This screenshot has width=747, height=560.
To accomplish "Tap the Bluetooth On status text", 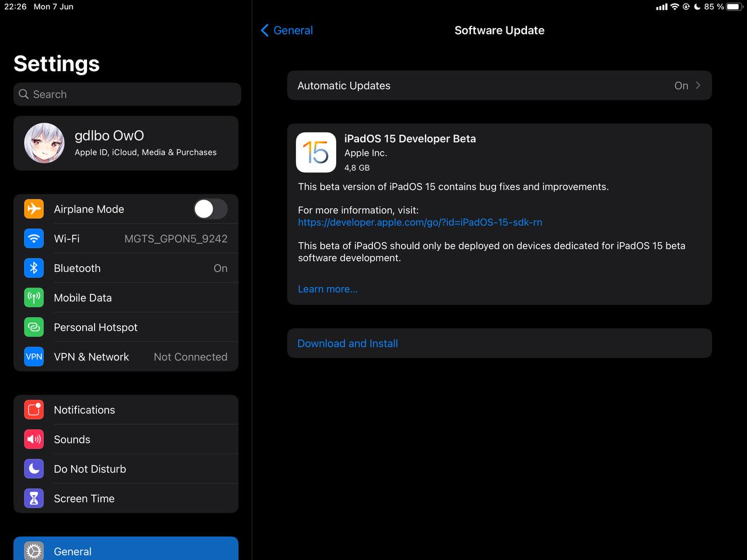I will (x=221, y=268).
